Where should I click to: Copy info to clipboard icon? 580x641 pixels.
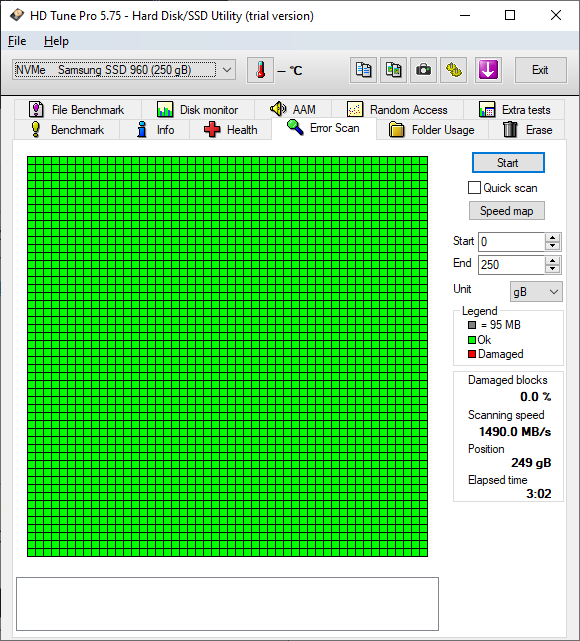pos(363,70)
